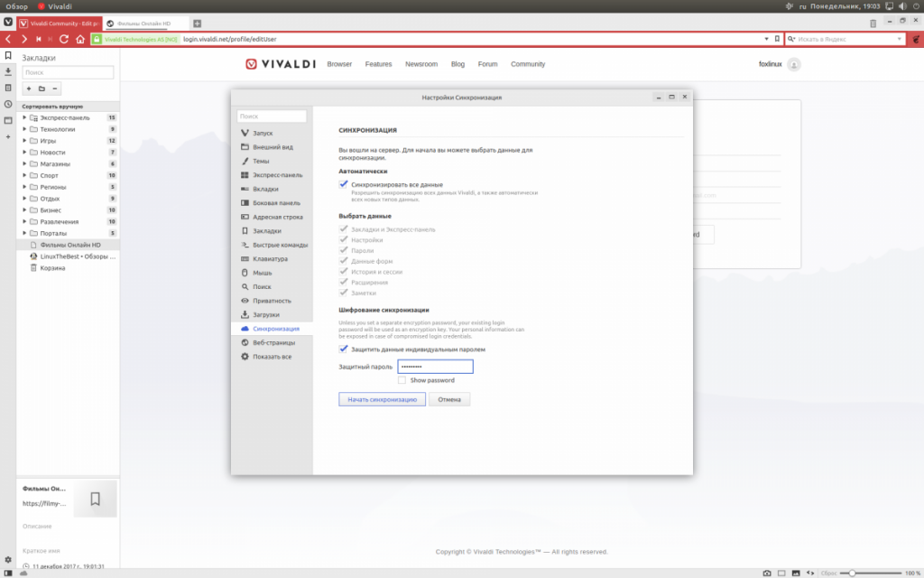This screenshot has height=578, width=924.
Task: Toggle panel visibility in status bar
Action: point(8,573)
